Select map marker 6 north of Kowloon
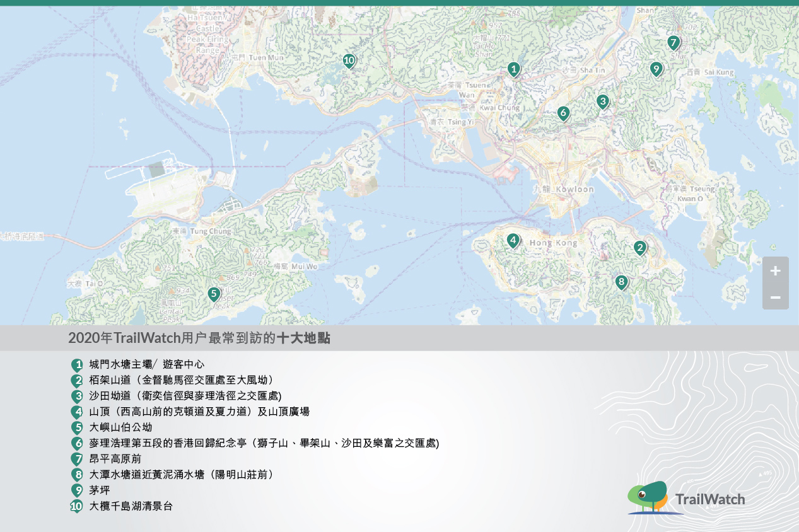 pos(563,113)
